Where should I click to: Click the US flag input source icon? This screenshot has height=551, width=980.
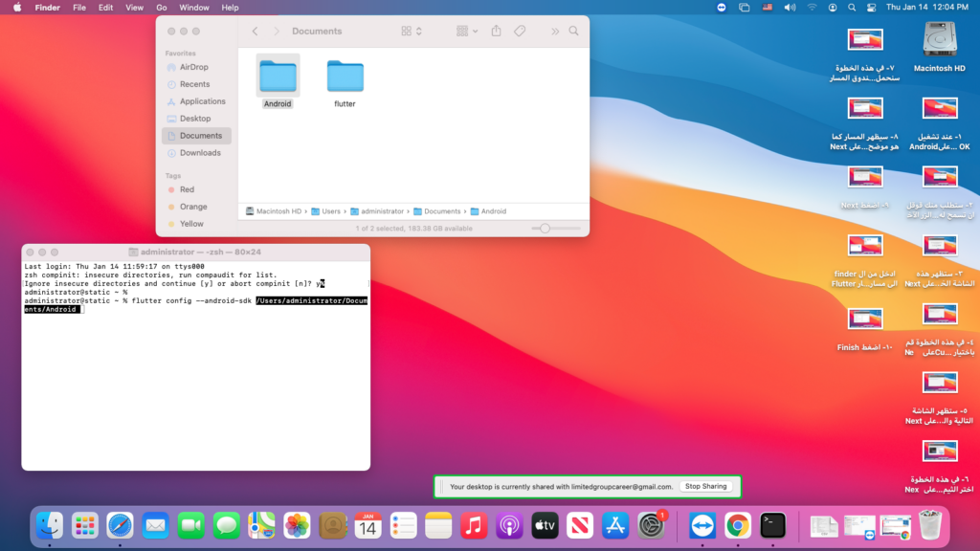pyautogui.click(x=768, y=8)
